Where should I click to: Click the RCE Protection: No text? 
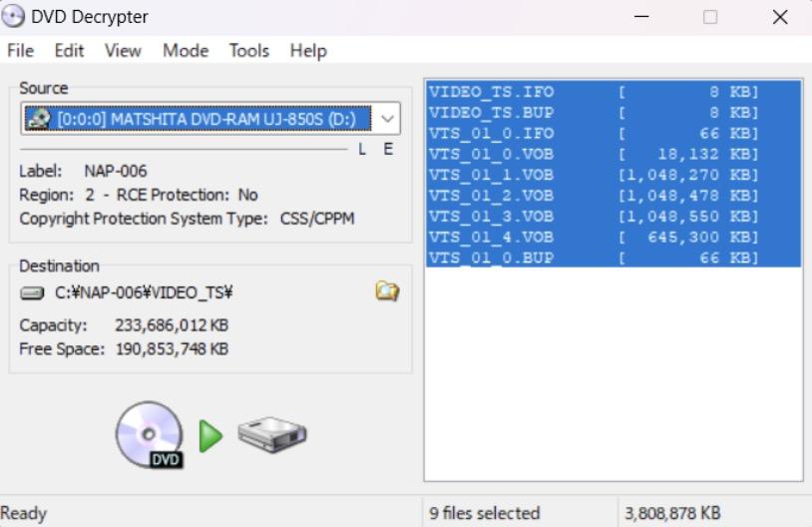point(187,195)
